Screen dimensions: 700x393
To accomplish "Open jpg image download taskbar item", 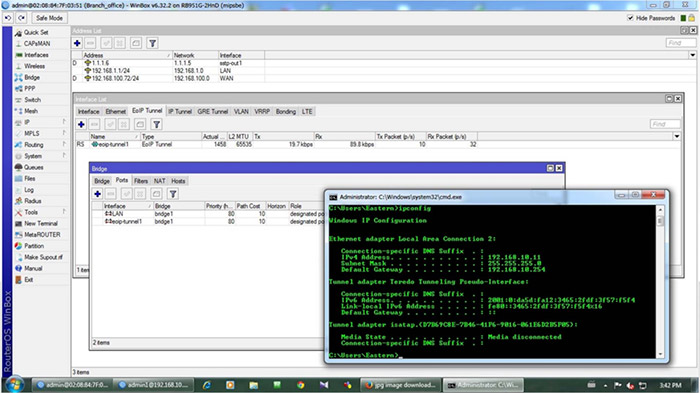I will (400, 385).
